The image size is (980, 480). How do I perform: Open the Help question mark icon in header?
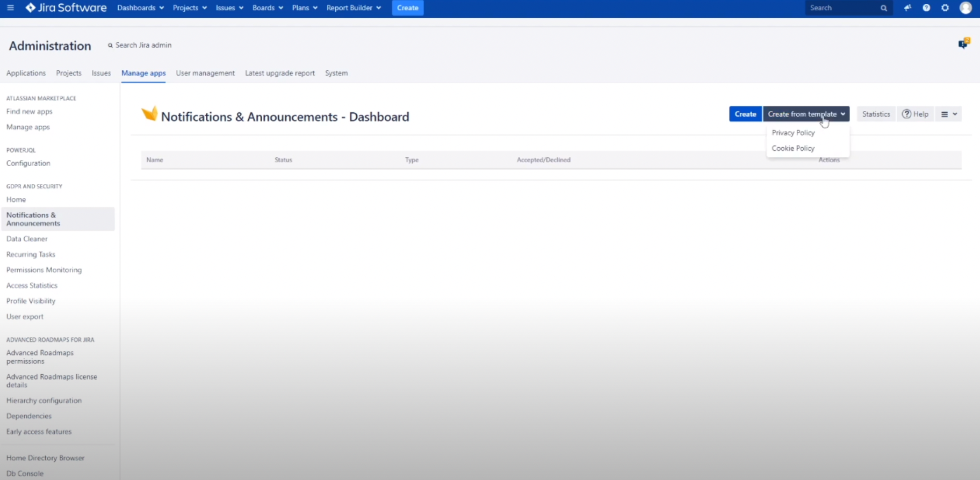click(x=926, y=8)
